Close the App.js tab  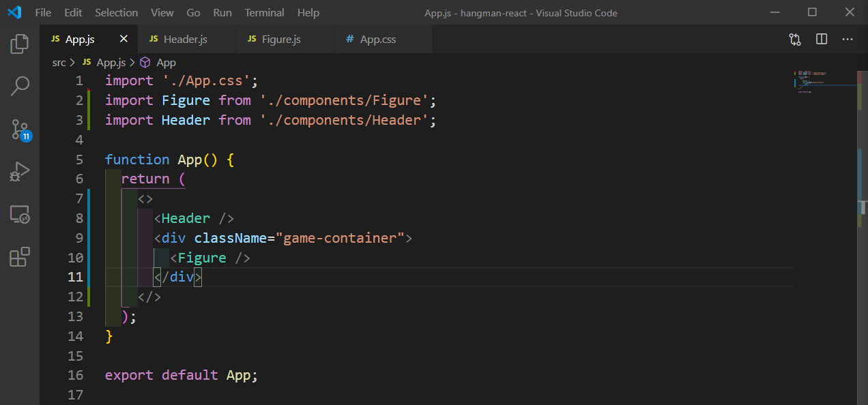(124, 40)
